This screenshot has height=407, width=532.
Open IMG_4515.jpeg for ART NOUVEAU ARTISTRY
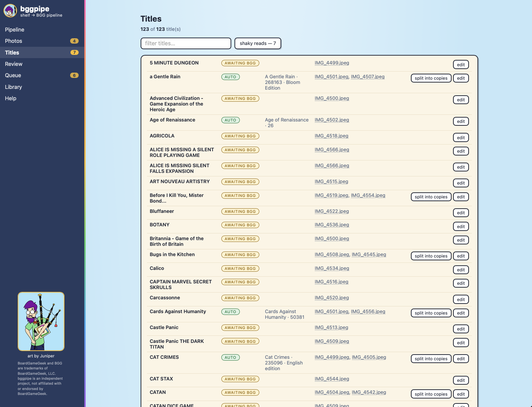click(332, 181)
